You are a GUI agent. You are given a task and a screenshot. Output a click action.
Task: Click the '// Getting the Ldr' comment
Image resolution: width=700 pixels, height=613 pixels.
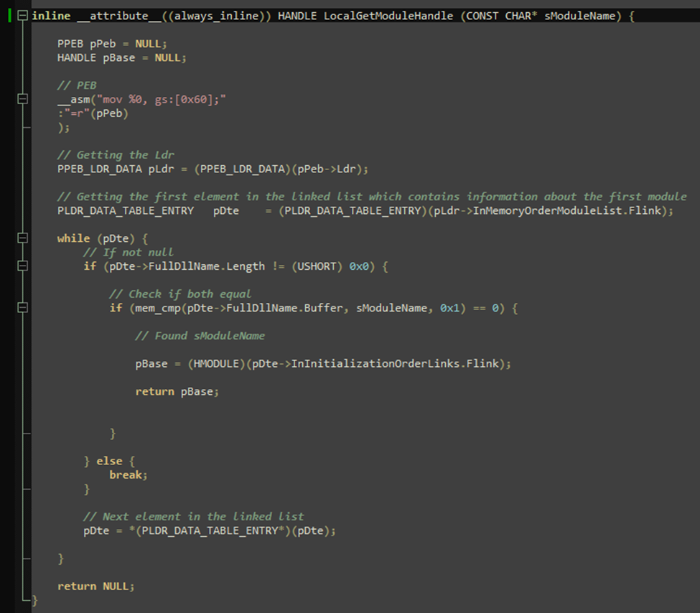[116, 155]
